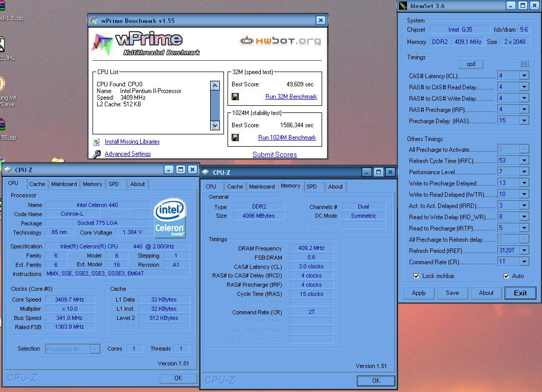Click the spd button in MemSet
Viewport: 542px width, 392px height.
(471, 64)
